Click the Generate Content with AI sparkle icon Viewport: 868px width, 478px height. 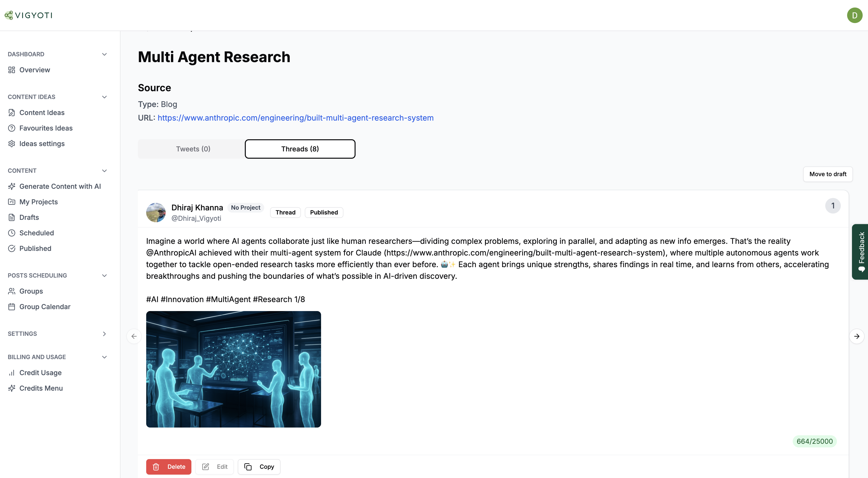(x=12, y=187)
